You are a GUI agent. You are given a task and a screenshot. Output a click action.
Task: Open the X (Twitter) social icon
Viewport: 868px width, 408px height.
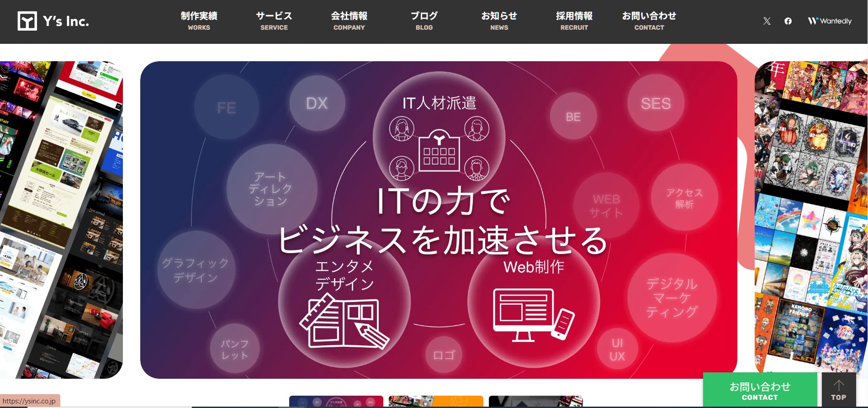[x=767, y=21]
